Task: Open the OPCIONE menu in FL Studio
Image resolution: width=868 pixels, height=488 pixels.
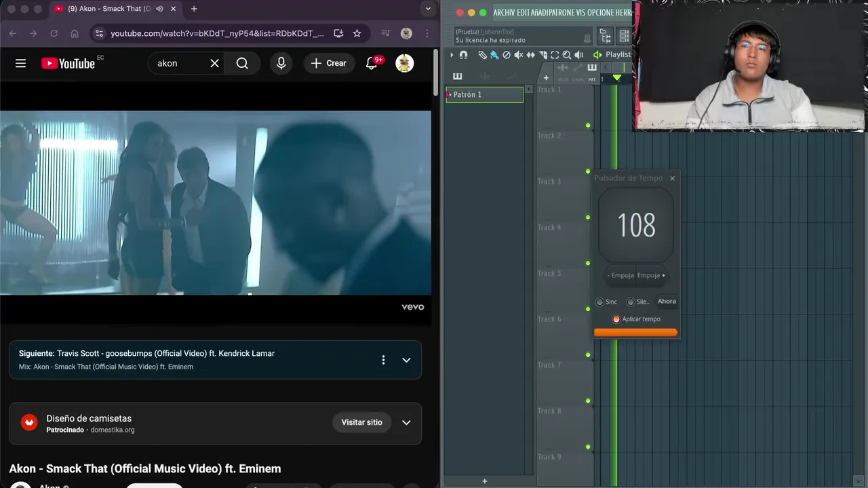Action: click(600, 12)
